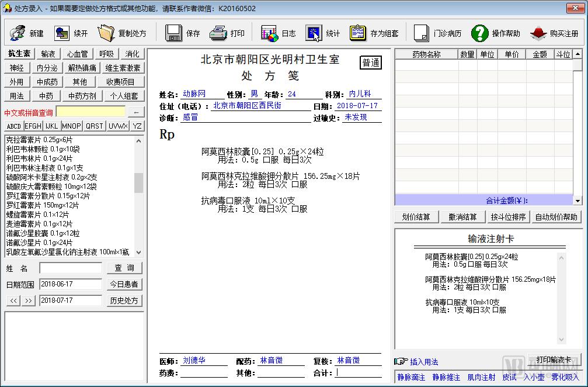588x387 pixels.
Task: Select 罗红霉素分散片 0.15g×12片
Action: coord(48,196)
